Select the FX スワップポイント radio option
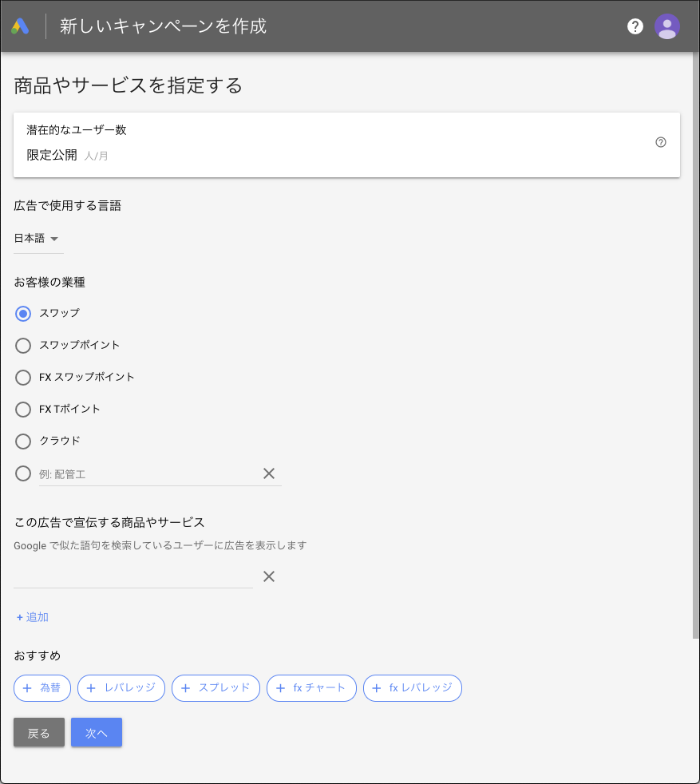This screenshot has height=784, width=700. pyautogui.click(x=23, y=378)
